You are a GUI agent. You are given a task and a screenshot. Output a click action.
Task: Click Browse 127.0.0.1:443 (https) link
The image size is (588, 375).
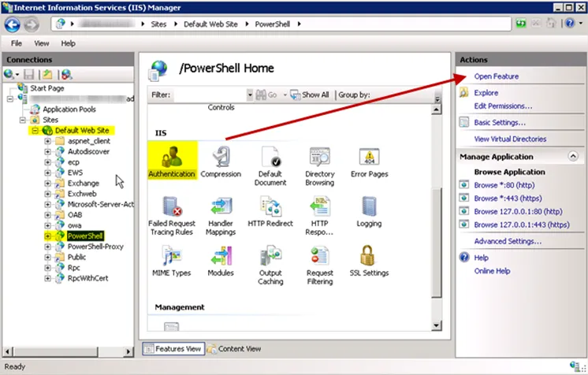pos(522,225)
